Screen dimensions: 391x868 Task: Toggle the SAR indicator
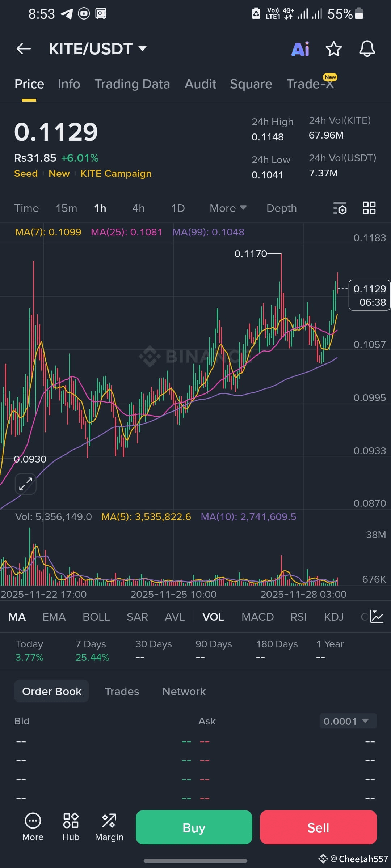(x=137, y=617)
